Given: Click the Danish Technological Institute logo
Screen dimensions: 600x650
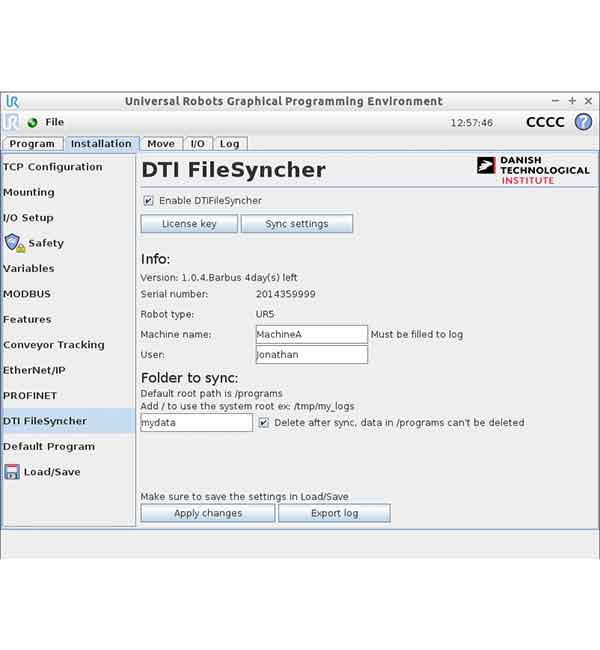Looking at the screenshot, I should pyautogui.click(x=533, y=170).
